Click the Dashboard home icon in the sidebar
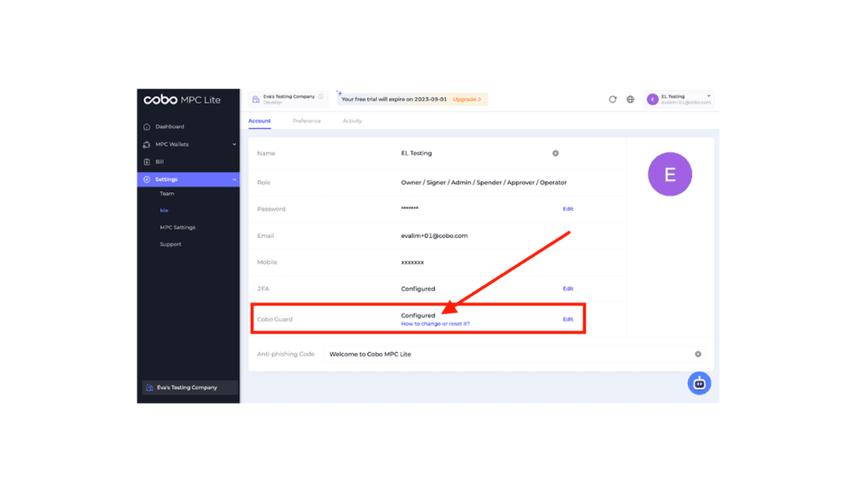 pyautogui.click(x=147, y=127)
